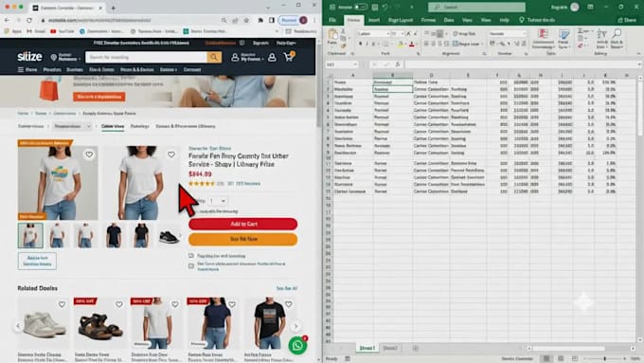Click the outlined button below product thumbnails

coord(37,261)
